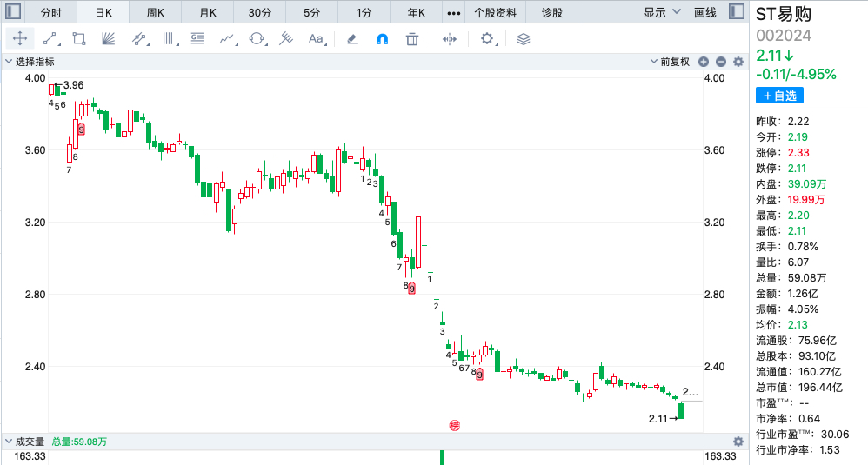Select the move/crosshair cursor tool
The width and height of the screenshot is (868, 465).
point(20,39)
